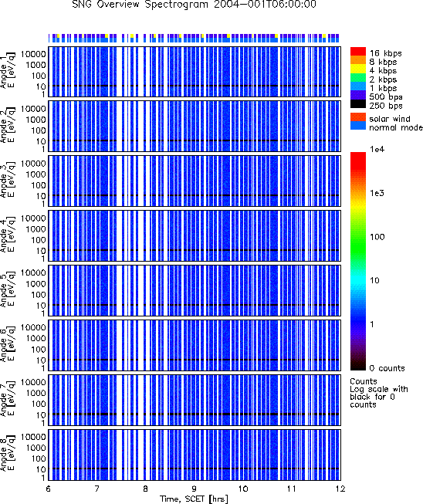Click the time axis tick '12'
Screen dimensions: 423x504
[x=340, y=489]
